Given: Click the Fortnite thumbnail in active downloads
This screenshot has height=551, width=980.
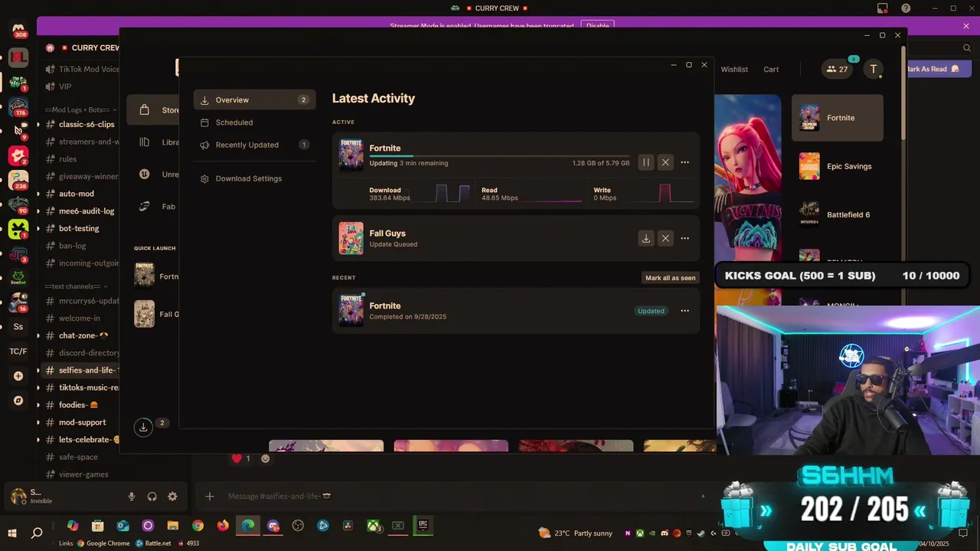Looking at the screenshot, I should tap(351, 155).
